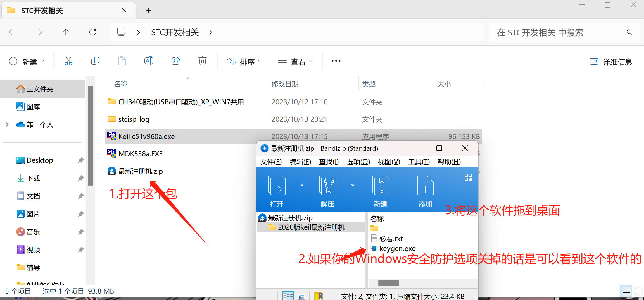Click the grid layout icon in Bandizip toolbar
This screenshot has width=644, height=300.
[468, 177]
